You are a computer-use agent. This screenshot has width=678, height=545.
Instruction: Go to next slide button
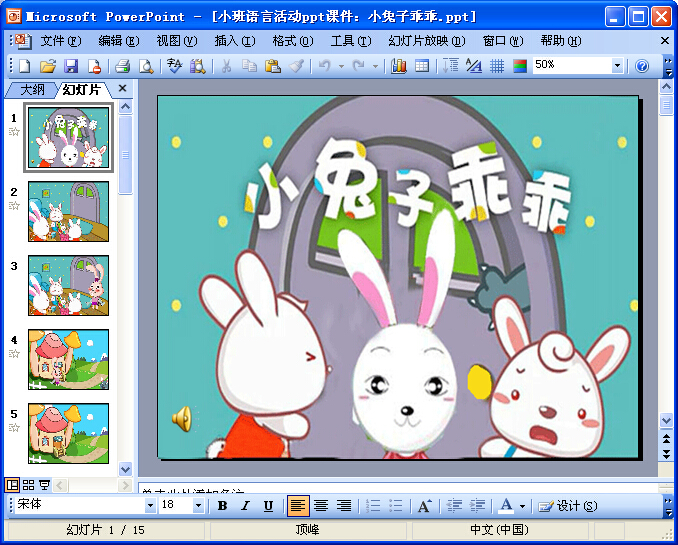[x=666, y=453]
